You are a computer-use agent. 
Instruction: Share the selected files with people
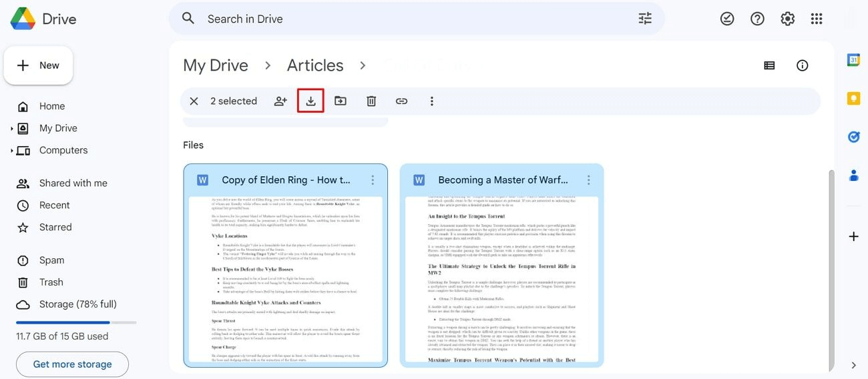[x=280, y=101]
